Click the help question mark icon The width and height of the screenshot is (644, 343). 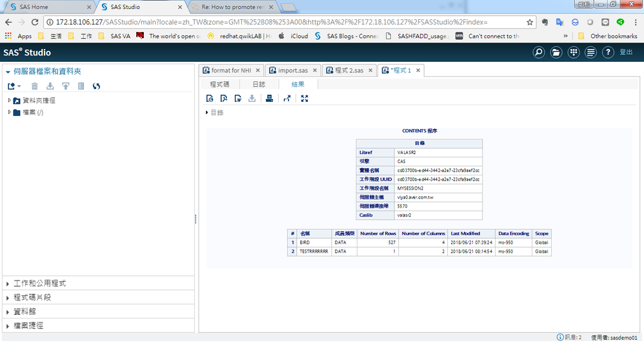(x=608, y=52)
